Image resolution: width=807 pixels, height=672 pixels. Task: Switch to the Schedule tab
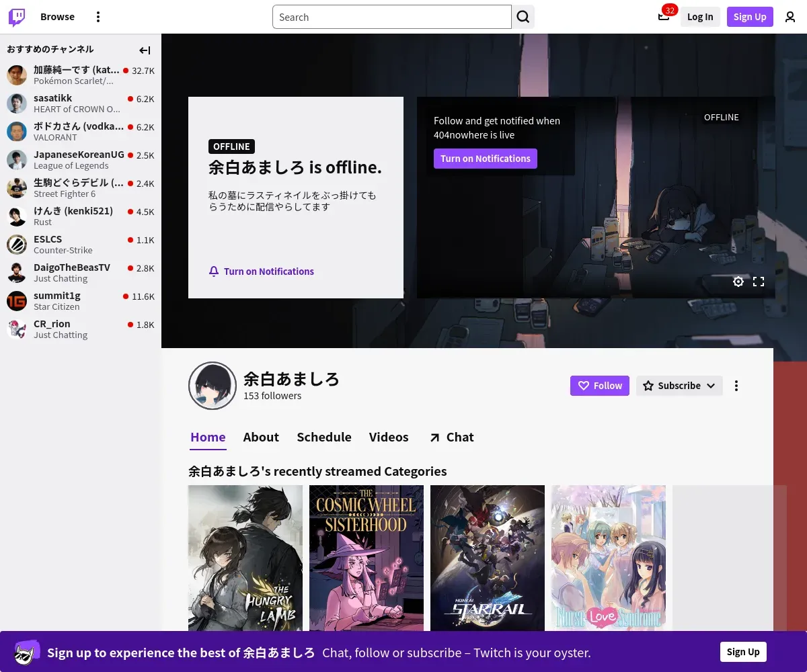click(x=324, y=437)
